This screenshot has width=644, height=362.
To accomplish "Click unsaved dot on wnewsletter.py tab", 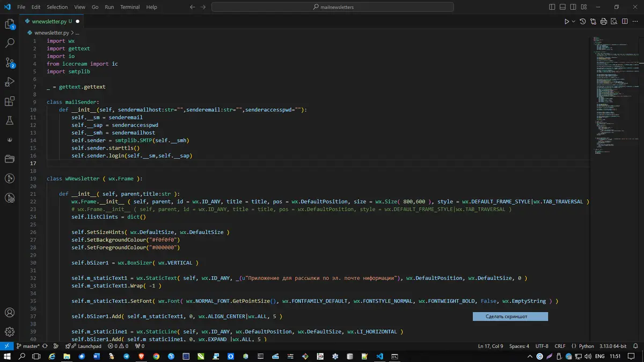I will coord(77,21).
